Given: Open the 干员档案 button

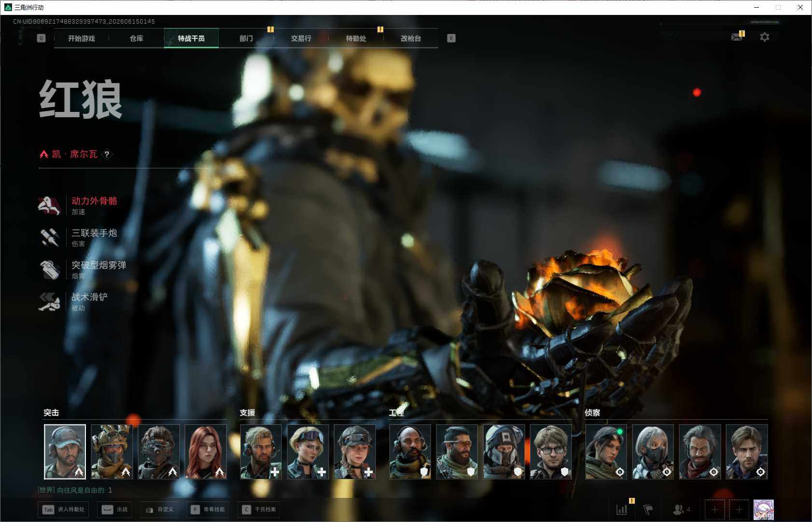Looking at the screenshot, I should click(259, 509).
